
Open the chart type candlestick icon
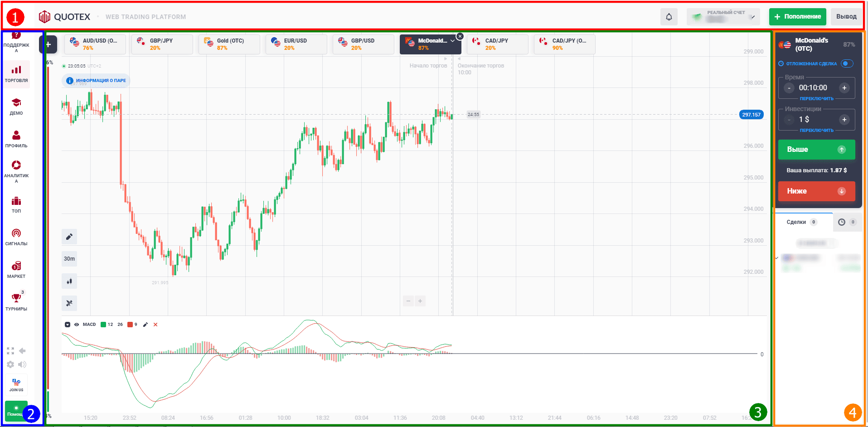pyautogui.click(x=69, y=281)
